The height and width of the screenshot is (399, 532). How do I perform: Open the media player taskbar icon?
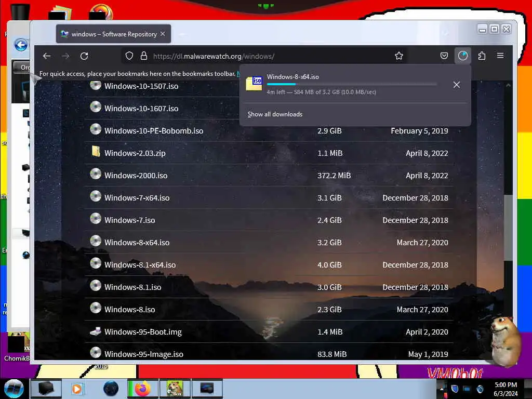click(x=77, y=389)
